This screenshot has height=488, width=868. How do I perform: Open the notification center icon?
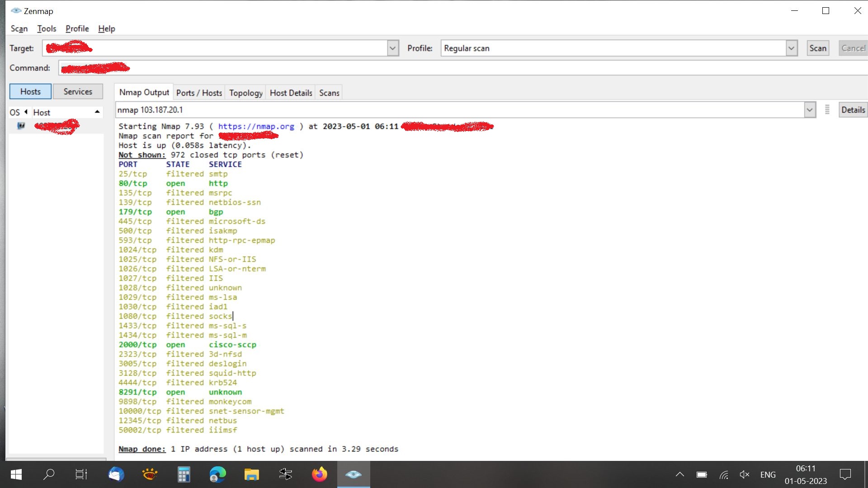pos(845,474)
